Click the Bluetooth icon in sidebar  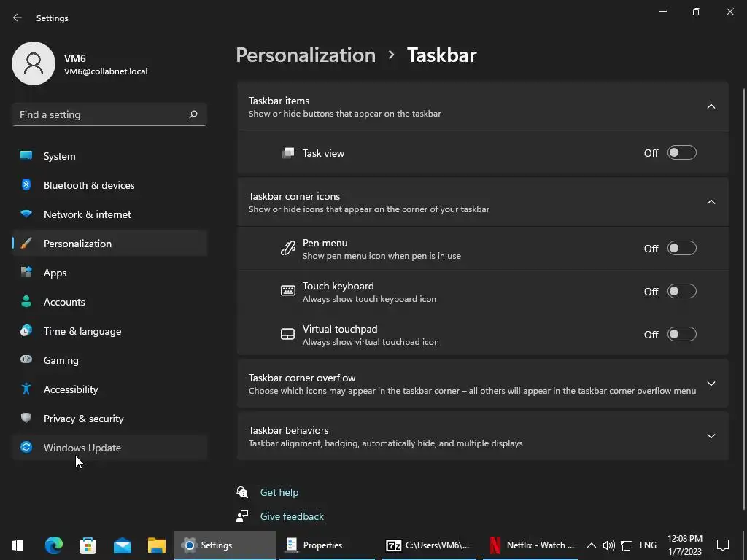pyautogui.click(x=26, y=184)
